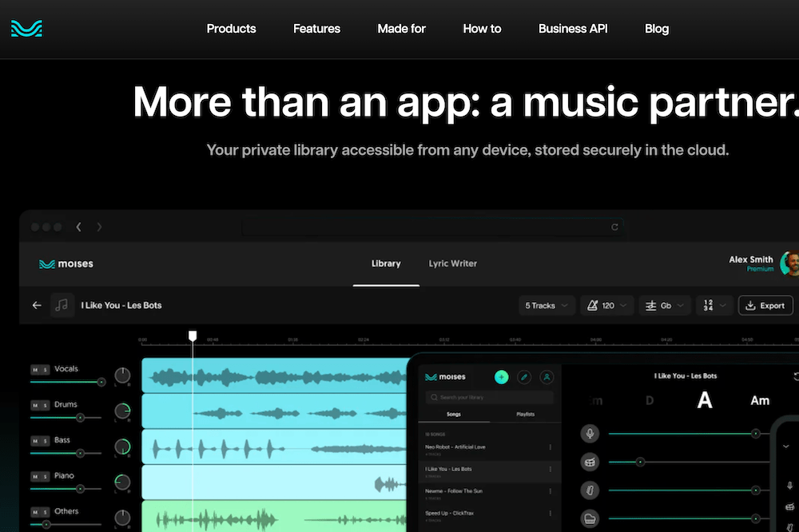Viewport: 799px width, 532px height.
Task: Click the Others pan knob
Action: tap(122, 518)
